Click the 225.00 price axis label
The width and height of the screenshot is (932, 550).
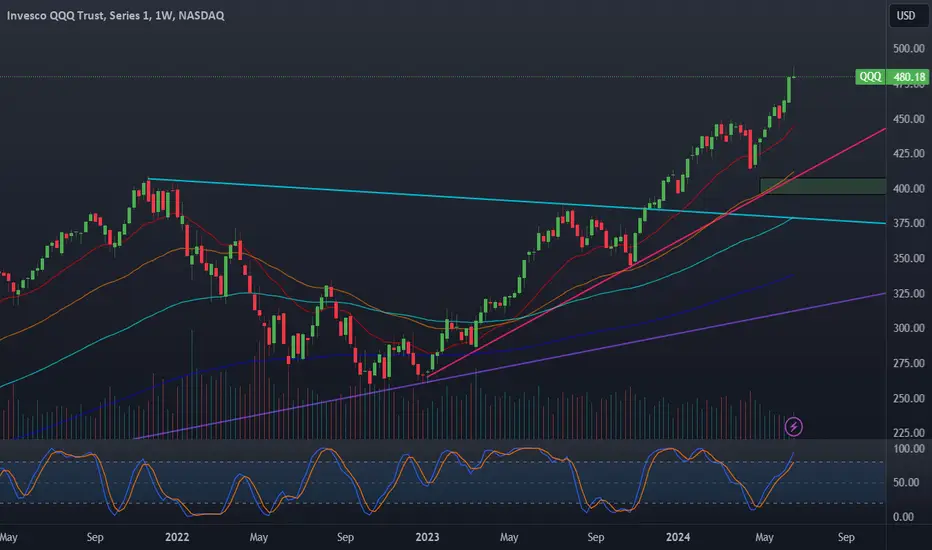tap(909, 432)
